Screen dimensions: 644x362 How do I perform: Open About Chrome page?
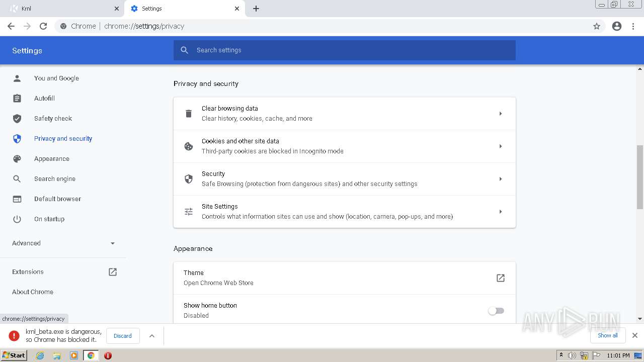[x=33, y=292]
